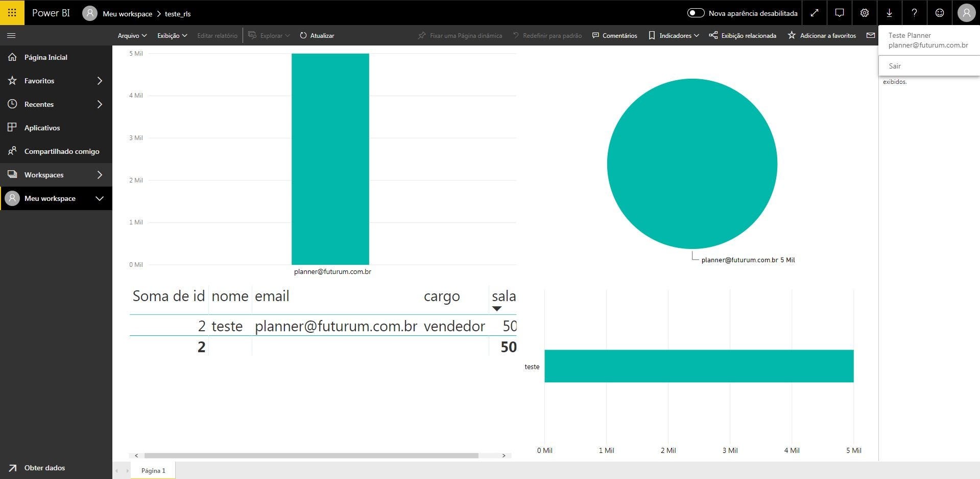
Task: Click pie legend label planner@futurum.com.br 5 Mil
Action: tap(748, 260)
